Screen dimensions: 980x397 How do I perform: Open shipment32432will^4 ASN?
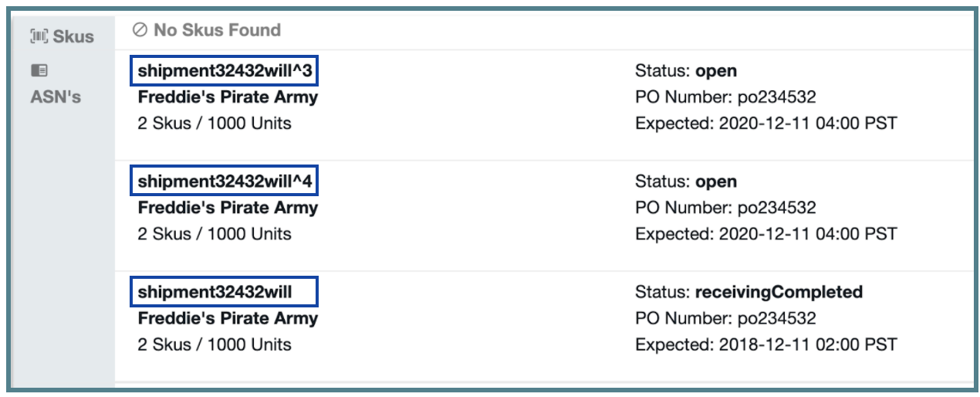tap(225, 182)
